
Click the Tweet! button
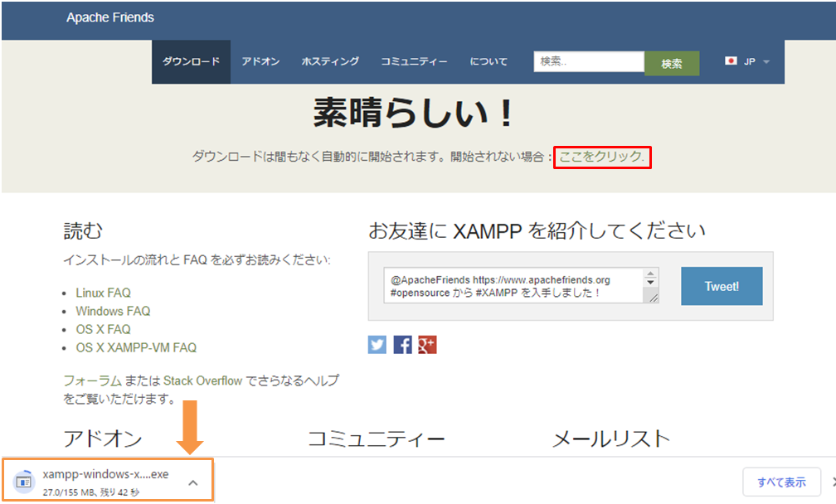(x=722, y=286)
